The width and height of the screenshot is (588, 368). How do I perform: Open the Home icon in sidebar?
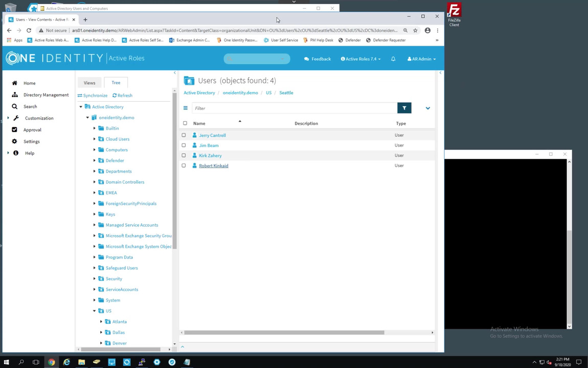[15, 83]
